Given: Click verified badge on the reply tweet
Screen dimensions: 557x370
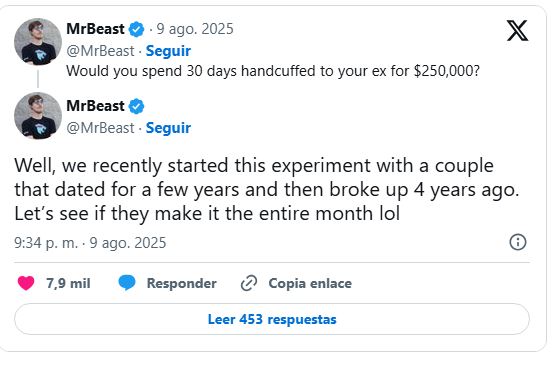Looking at the screenshot, I should click(x=136, y=106).
